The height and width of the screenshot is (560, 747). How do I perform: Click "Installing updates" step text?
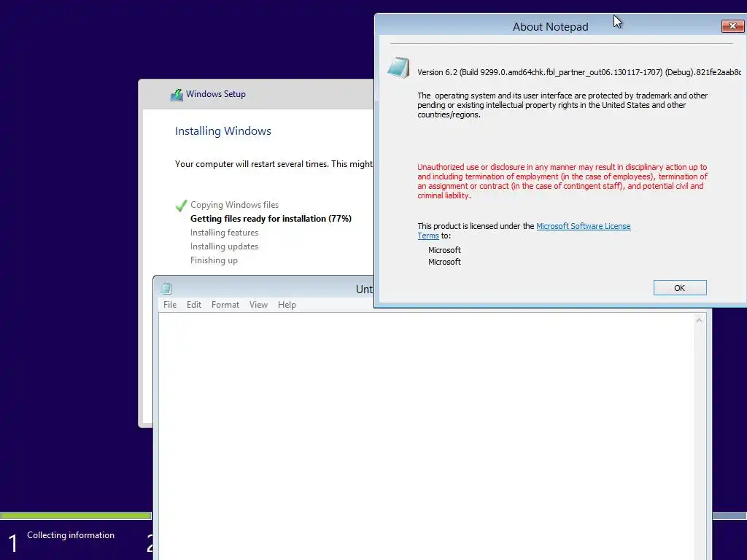pos(225,246)
